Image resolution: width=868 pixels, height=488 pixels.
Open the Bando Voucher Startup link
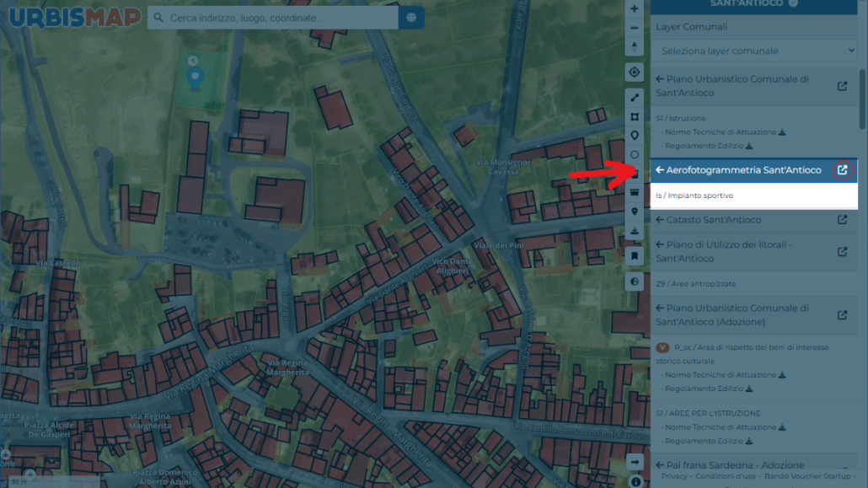807,476
